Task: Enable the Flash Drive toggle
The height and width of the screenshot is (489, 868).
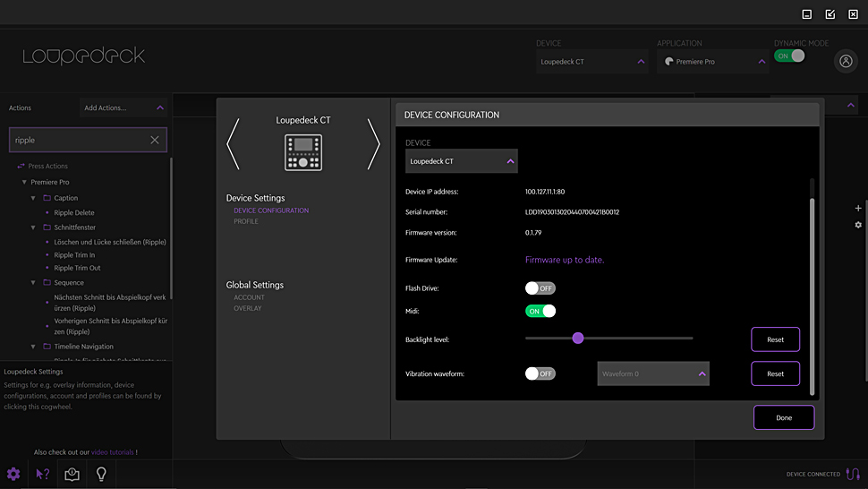Action: [x=540, y=288]
